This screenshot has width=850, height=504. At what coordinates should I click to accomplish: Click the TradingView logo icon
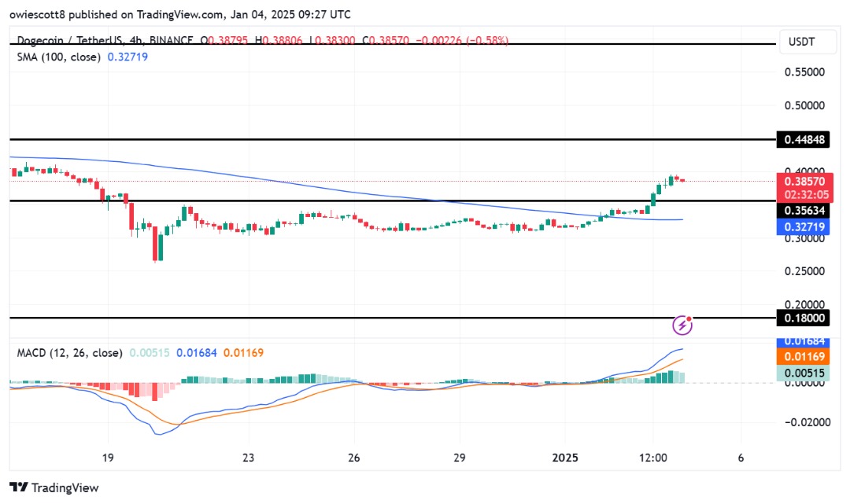click(19, 487)
